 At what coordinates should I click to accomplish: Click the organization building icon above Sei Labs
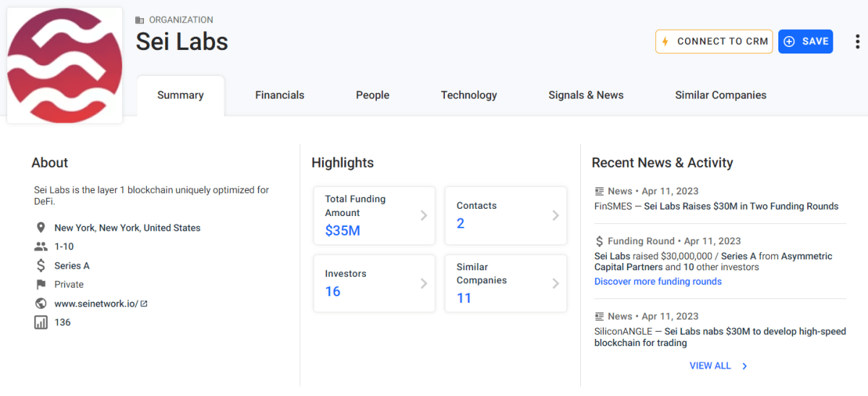click(x=140, y=20)
